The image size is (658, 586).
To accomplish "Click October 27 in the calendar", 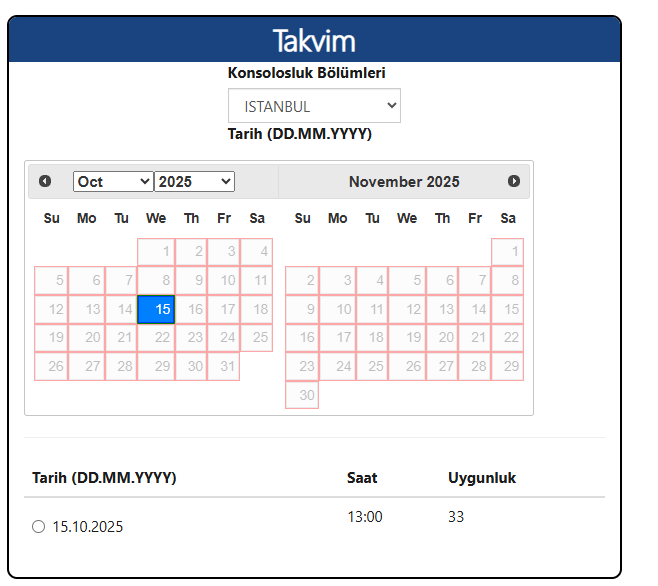I will 87,366.
